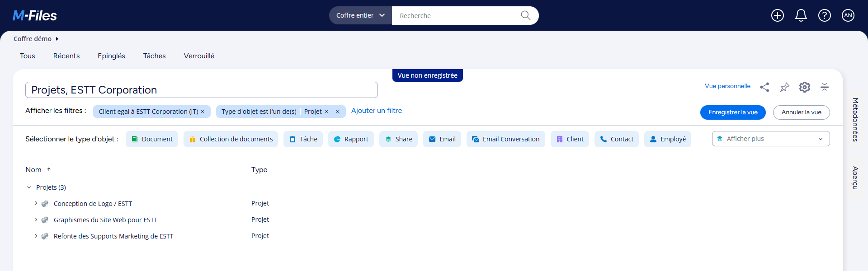This screenshot has width=868, height=271.
Task: Click the Ajouter un filtre link
Action: 376,111
